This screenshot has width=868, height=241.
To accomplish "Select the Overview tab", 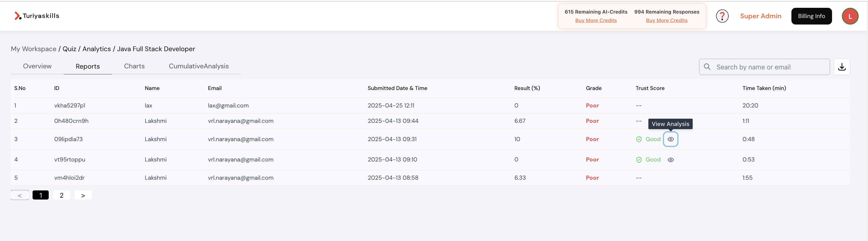I will point(37,66).
